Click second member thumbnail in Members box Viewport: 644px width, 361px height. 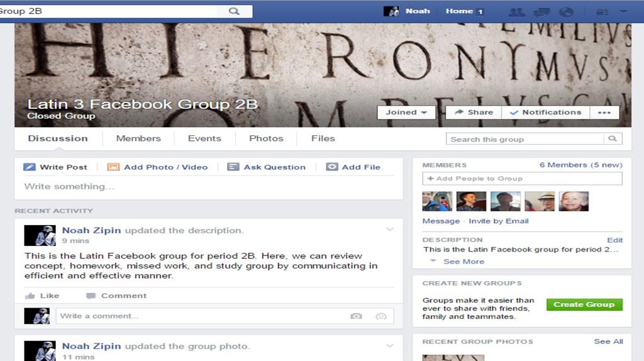[x=471, y=201]
